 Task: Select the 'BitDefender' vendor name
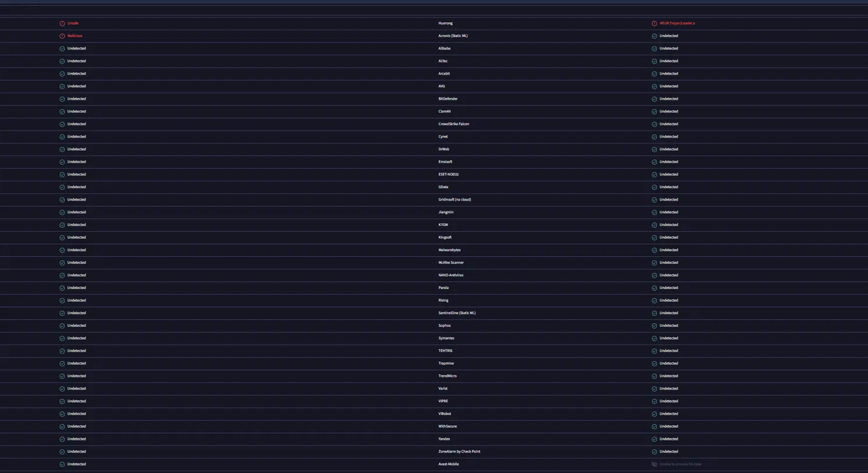[448, 99]
